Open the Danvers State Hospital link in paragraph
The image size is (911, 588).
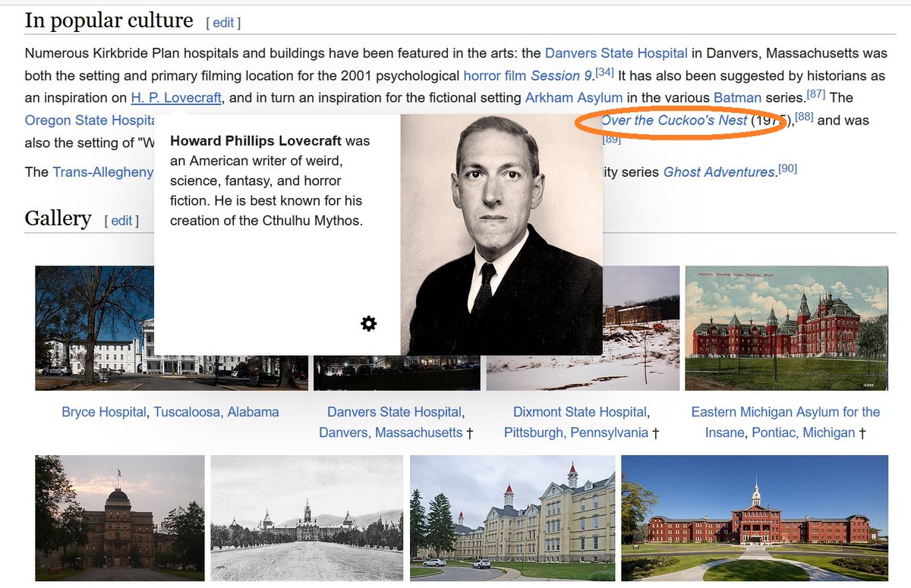pyautogui.click(x=616, y=53)
